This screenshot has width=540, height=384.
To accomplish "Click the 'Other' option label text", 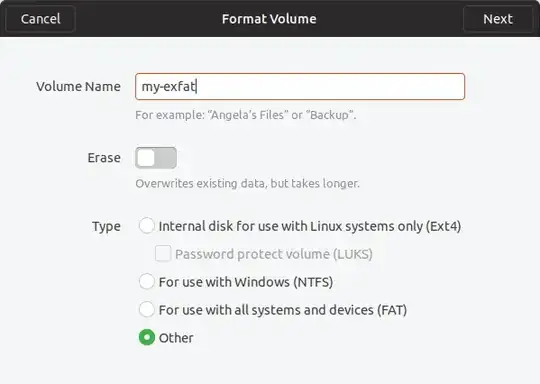I will click(176, 338).
